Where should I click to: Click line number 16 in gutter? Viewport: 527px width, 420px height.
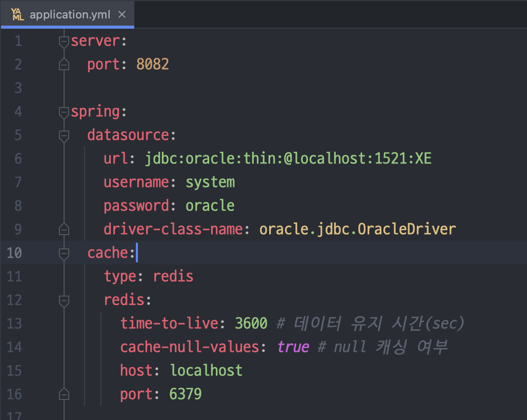[x=14, y=394]
